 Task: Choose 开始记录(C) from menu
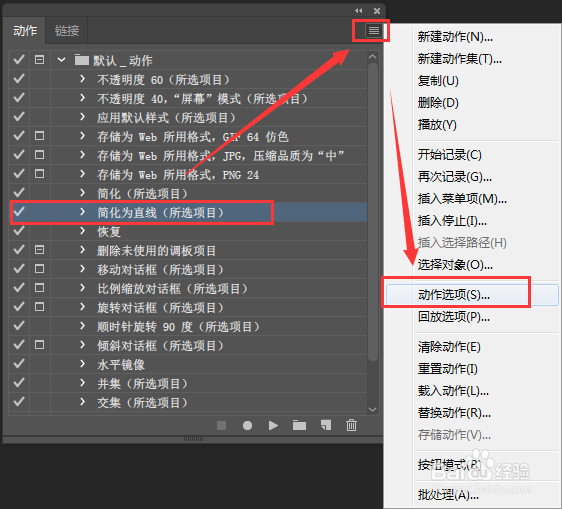tap(449, 155)
